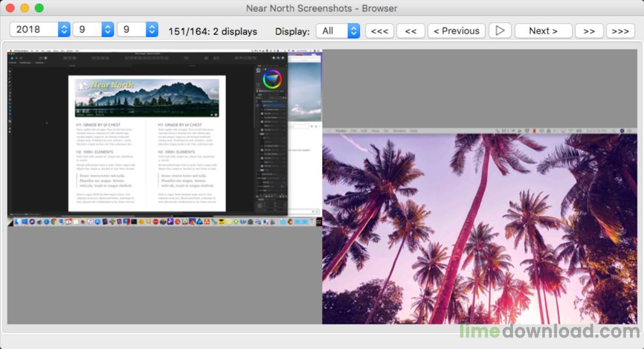Play the screenshot slideshow with the triangle button
Screen dimensions: 644x349
pos(500,31)
